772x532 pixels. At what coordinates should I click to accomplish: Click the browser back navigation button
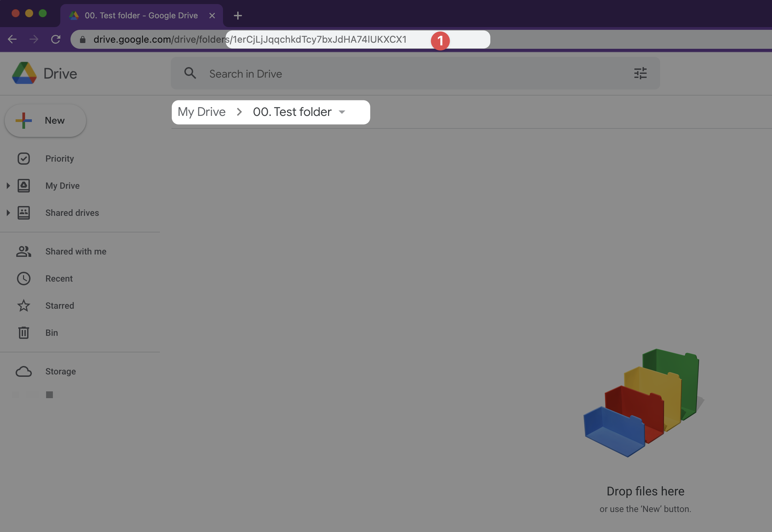pos(13,39)
